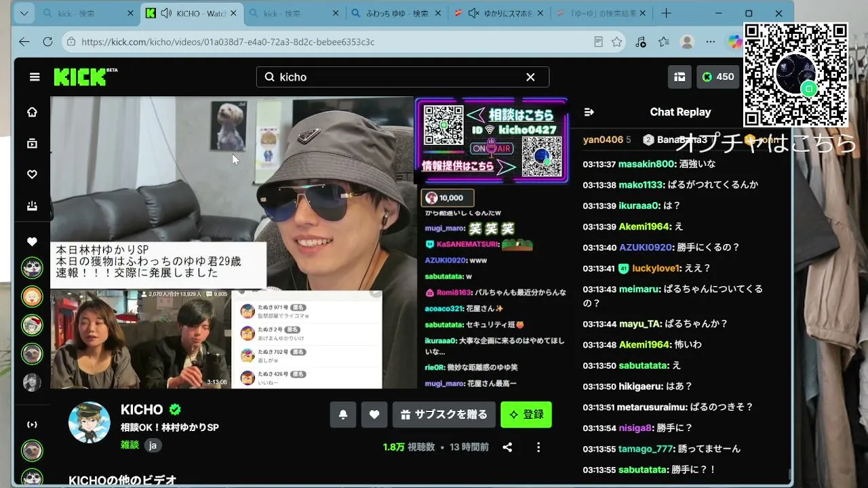This screenshot has height=488, width=868.
Task: Open the media control icon in browser toolbar
Action: click(x=641, y=42)
